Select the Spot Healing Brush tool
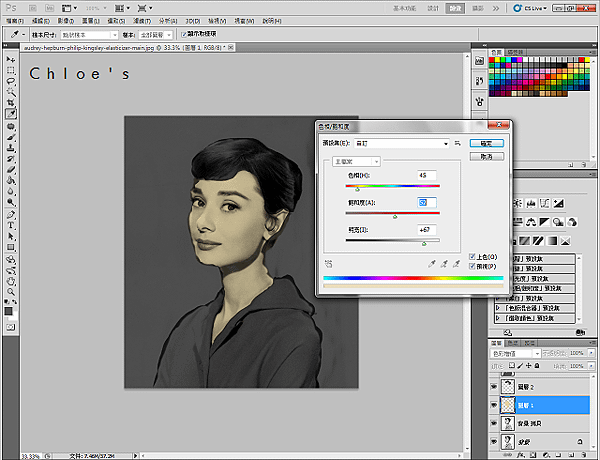 click(11, 127)
